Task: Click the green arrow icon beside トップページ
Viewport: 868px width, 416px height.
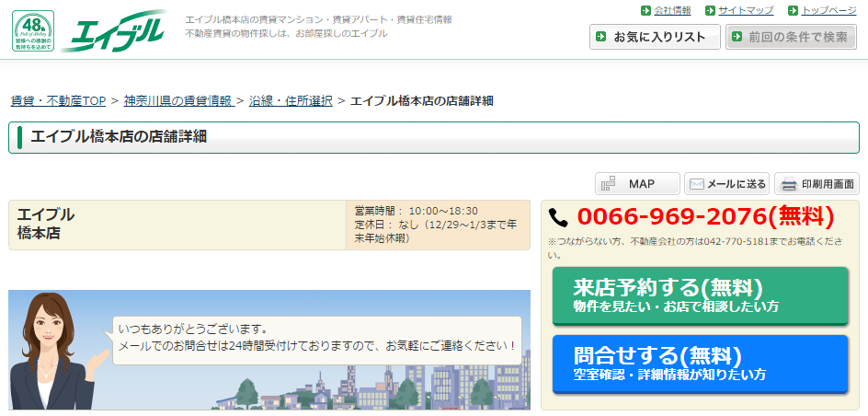Action: (x=793, y=10)
